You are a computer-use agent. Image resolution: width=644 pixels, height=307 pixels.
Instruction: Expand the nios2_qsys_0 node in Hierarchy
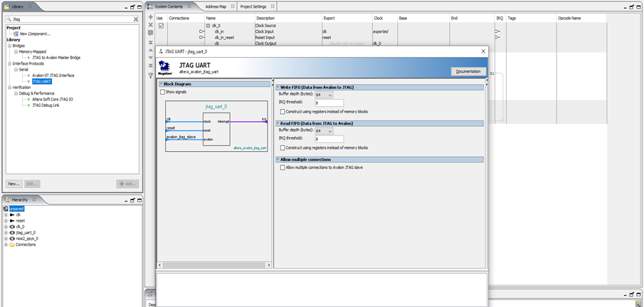6,239
